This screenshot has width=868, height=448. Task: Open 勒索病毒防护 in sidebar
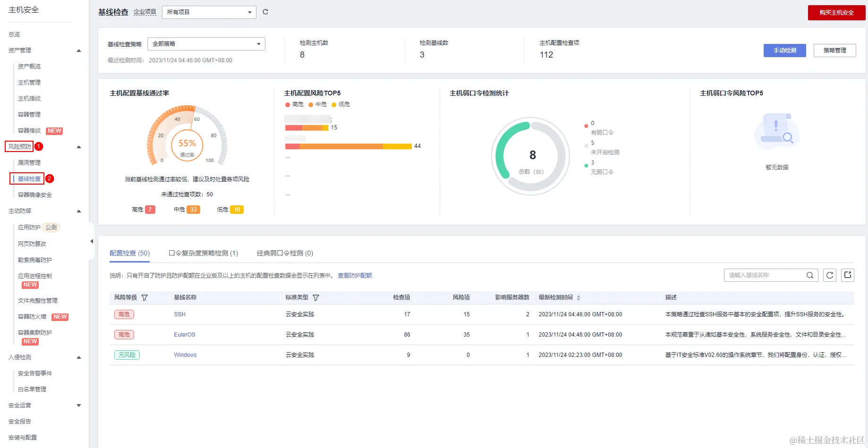35,260
